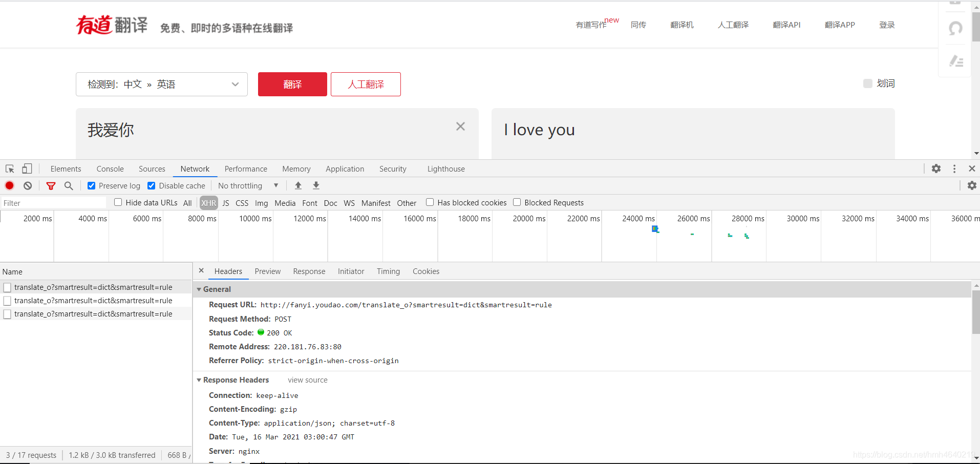Image resolution: width=980 pixels, height=464 pixels.
Task: Export HAR file download arrow icon
Action: coord(316,185)
